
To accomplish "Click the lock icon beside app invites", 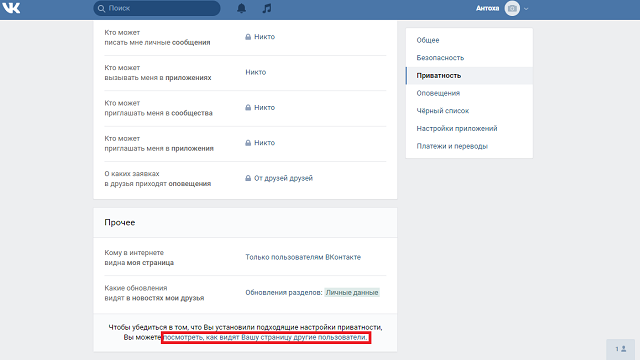I will click(248, 143).
